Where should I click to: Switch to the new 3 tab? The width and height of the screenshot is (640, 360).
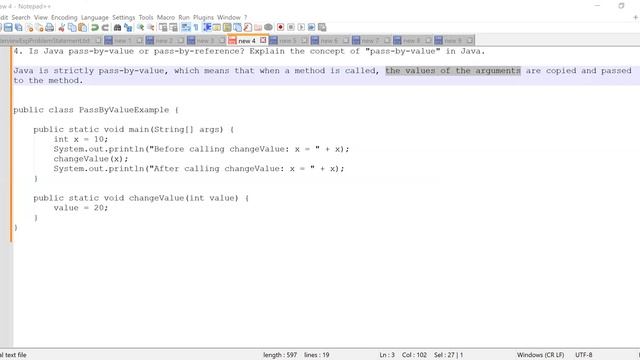[205, 41]
